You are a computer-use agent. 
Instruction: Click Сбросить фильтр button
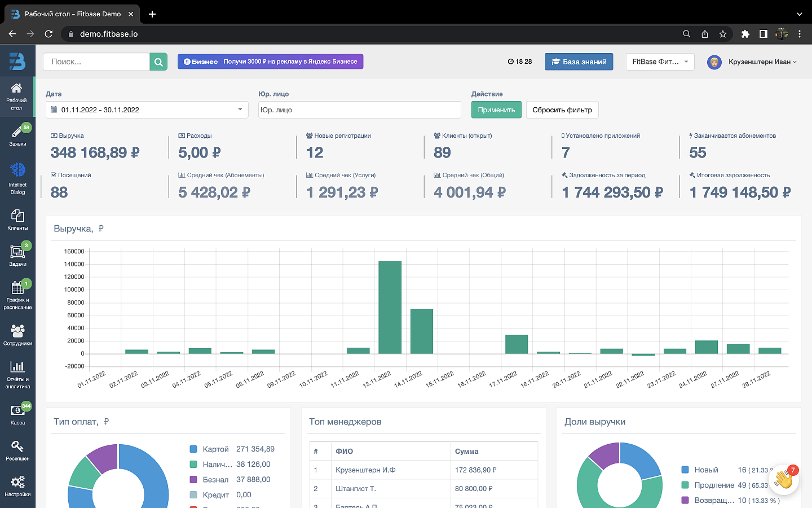pos(562,110)
